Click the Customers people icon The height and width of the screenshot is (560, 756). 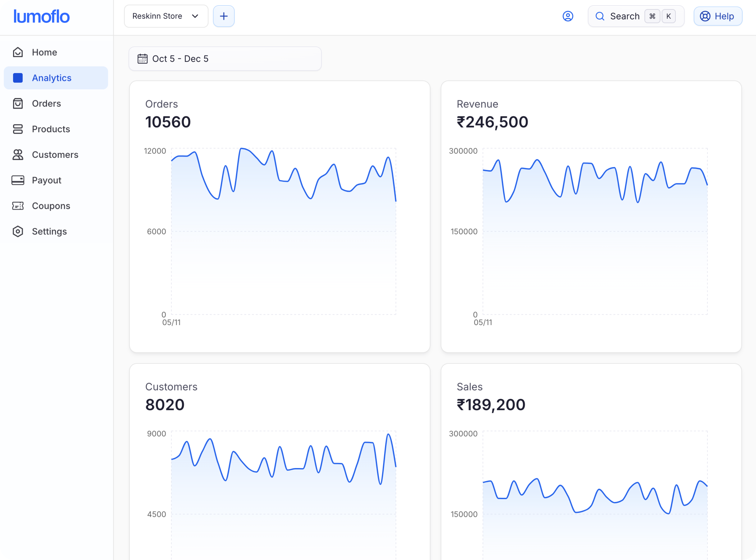[x=18, y=154]
